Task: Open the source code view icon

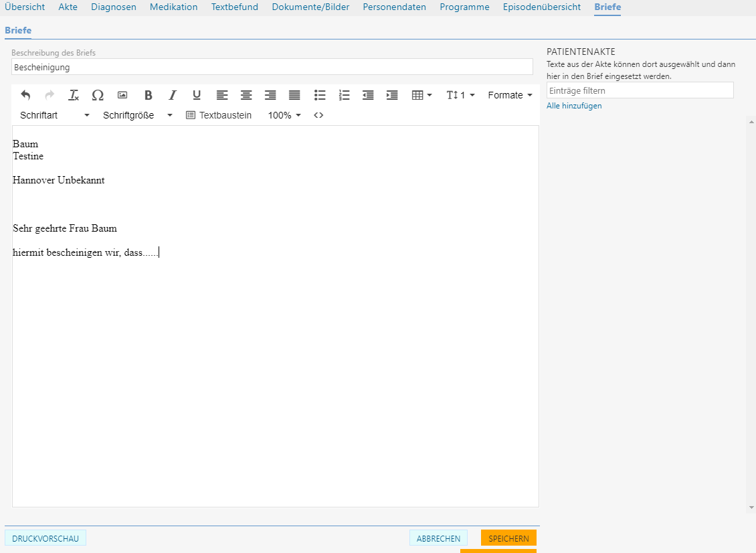Action: [x=318, y=115]
